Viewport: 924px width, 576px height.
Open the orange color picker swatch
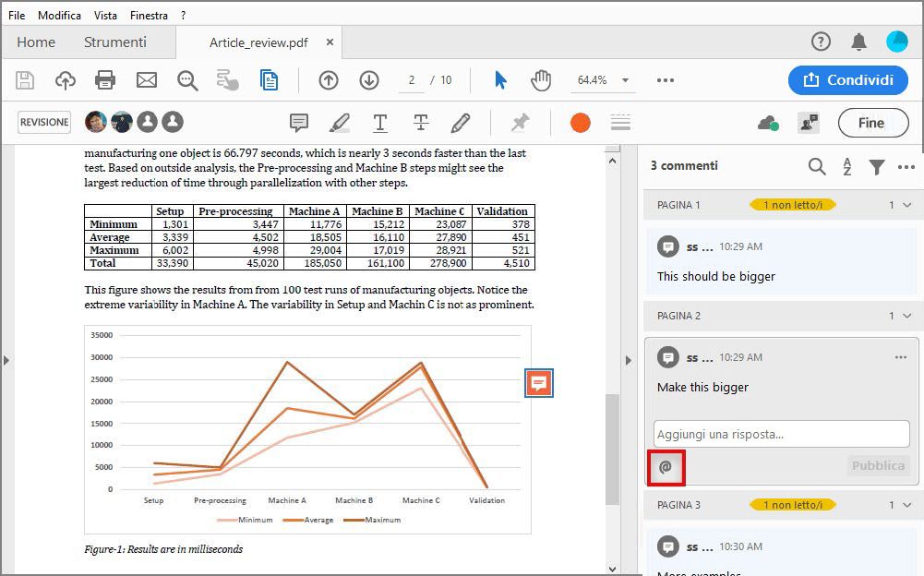click(581, 123)
